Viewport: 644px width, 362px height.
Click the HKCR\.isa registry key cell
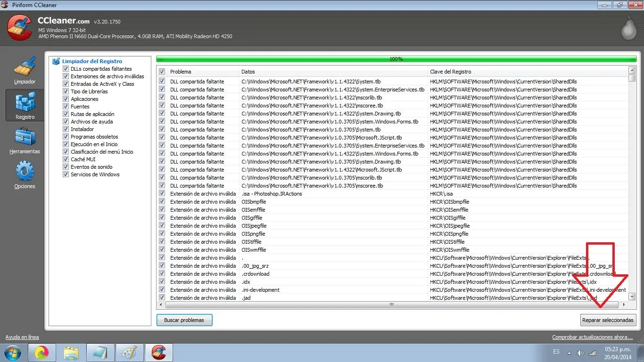coord(441,194)
